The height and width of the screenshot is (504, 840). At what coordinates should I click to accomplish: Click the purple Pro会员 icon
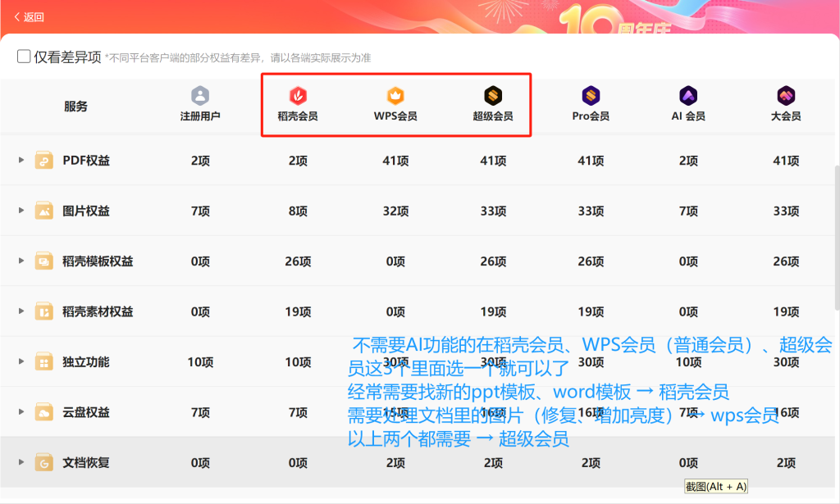[591, 96]
